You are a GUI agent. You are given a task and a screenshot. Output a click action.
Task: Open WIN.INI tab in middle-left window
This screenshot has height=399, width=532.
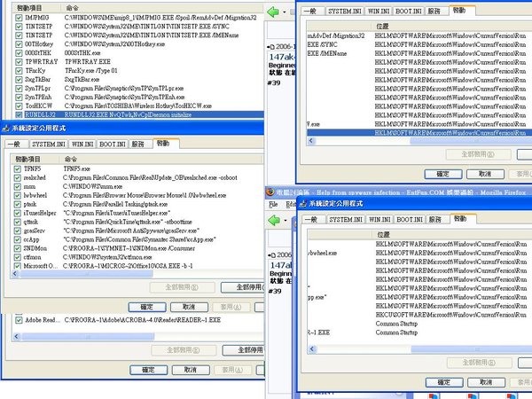coord(82,145)
